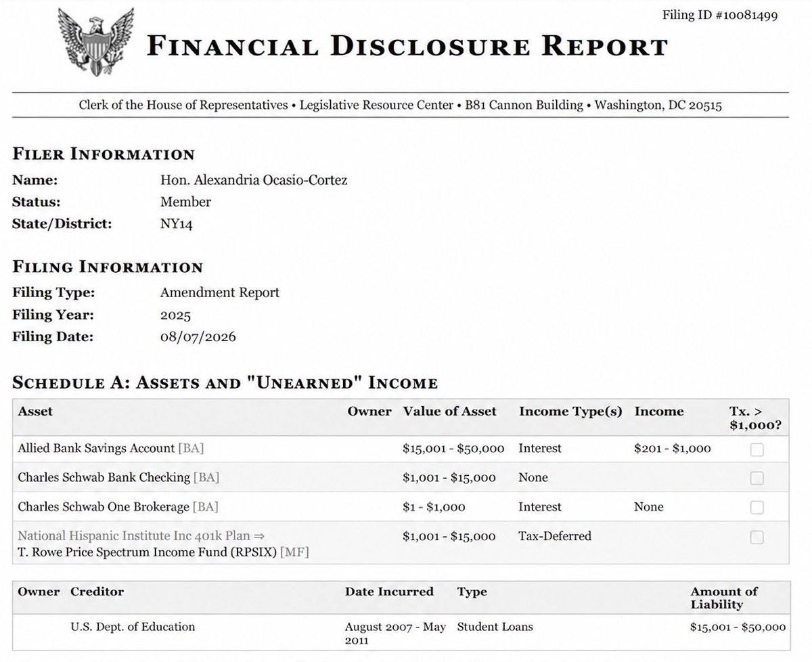Click the Type column header in liabilities

coord(472,592)
